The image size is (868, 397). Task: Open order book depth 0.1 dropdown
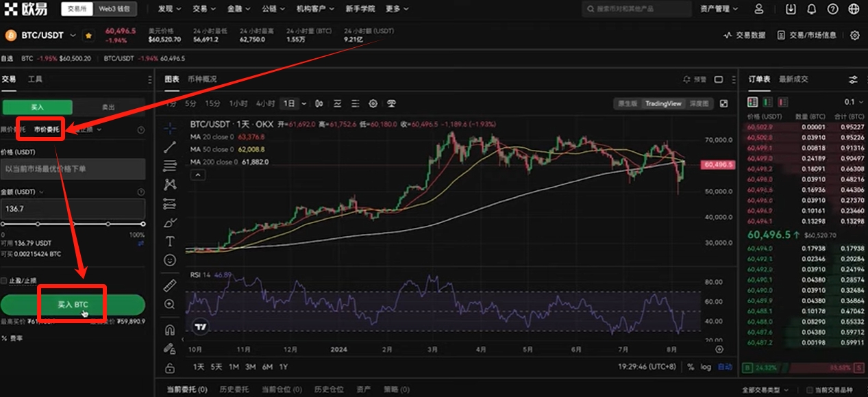[852, 102]
